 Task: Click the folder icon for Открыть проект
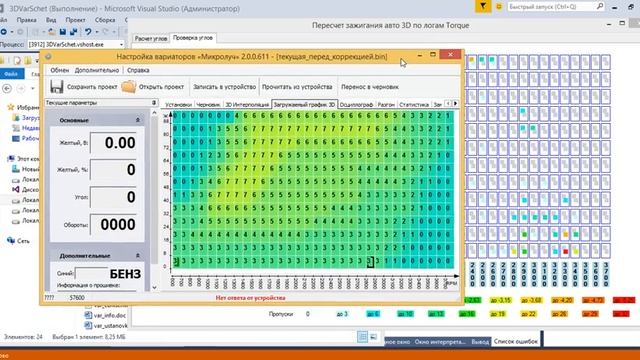point(129,87)
